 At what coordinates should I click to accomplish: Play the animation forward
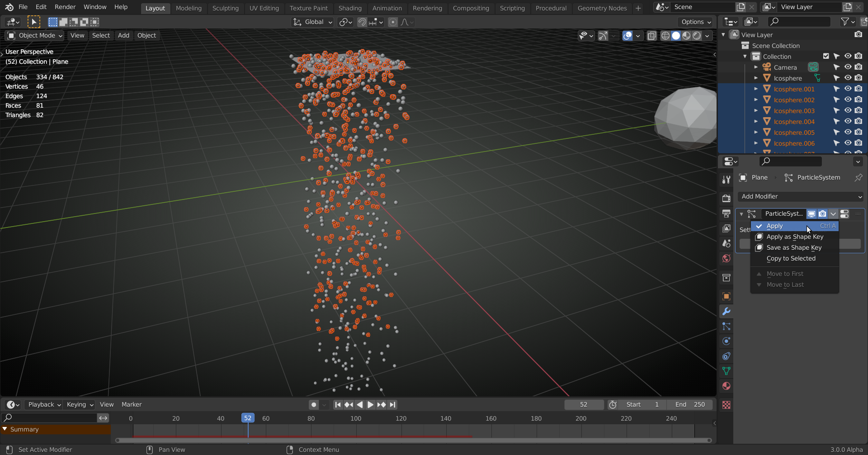pyautogui.click(x=370, y=405)
